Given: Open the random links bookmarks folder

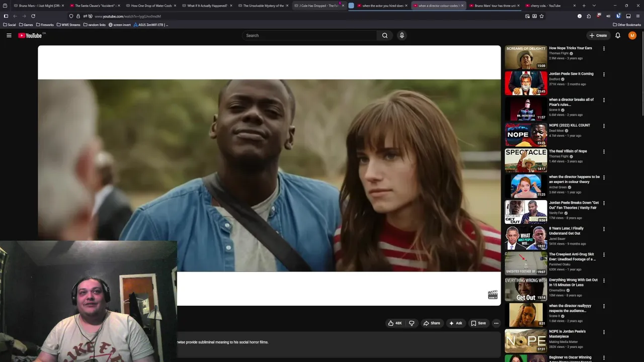Looking at the screenshot, I should point(95,25).
